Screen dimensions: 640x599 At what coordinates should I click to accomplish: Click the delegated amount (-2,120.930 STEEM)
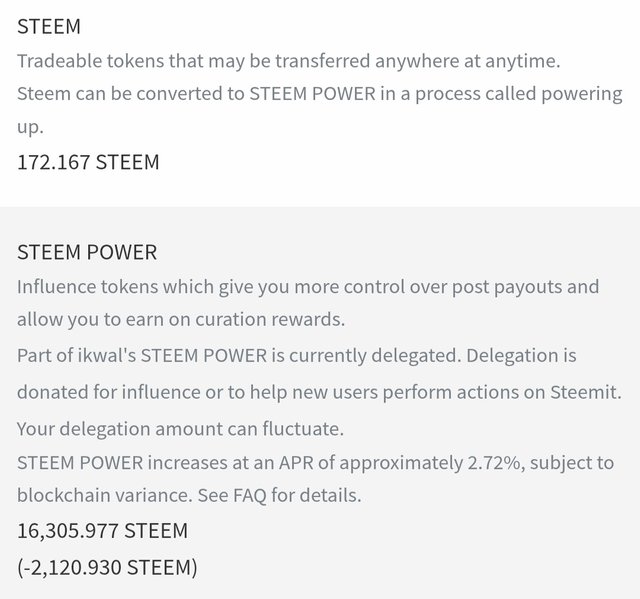pyautogui.click(x=107, y=568)
